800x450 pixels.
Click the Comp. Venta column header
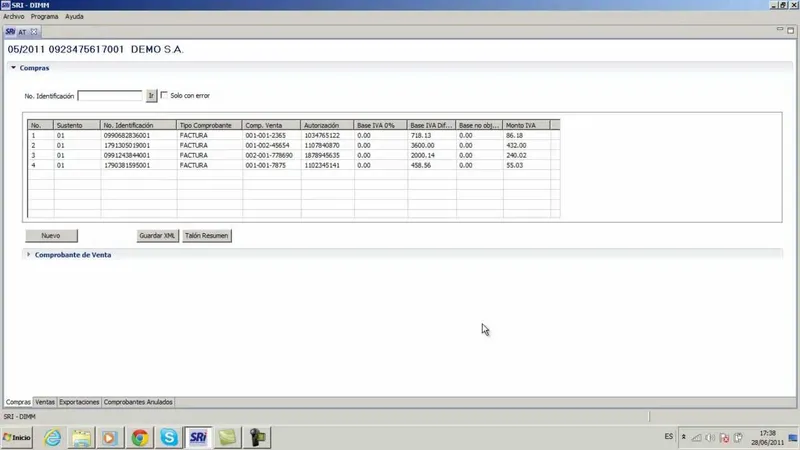point(271,125)
